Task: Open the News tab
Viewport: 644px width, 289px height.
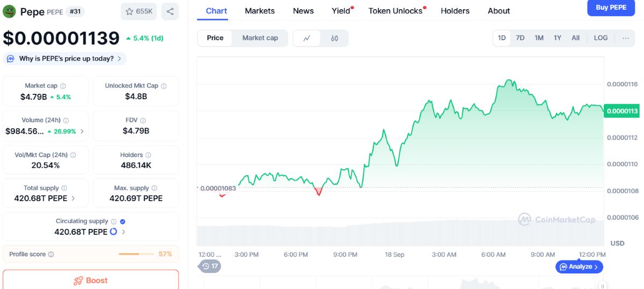Action: pyautogui.click(x=303, y=11)
